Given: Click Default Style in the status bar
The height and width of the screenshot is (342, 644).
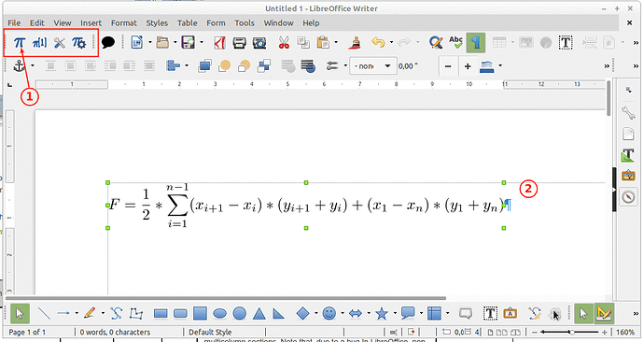Looking at the screenshot, I should coord(210,332).
